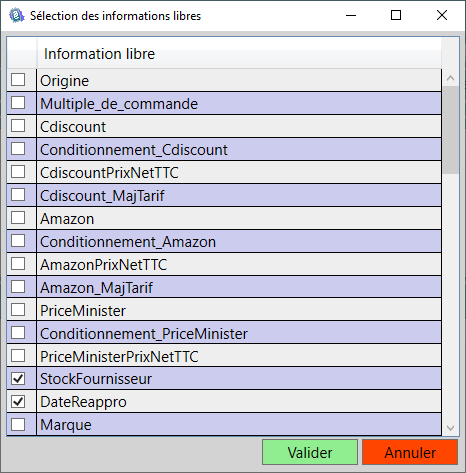
Task: Select the PriceMinisterPrixNetTTC row text
Action: [119, 357]
